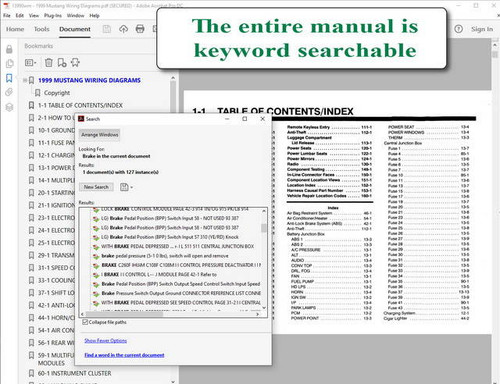Image resolution: width=500 pixels, height=384 pixels.
Task: Click the result icon beside 'Brake Pressure Switch Output'
Action: [96, 293]
